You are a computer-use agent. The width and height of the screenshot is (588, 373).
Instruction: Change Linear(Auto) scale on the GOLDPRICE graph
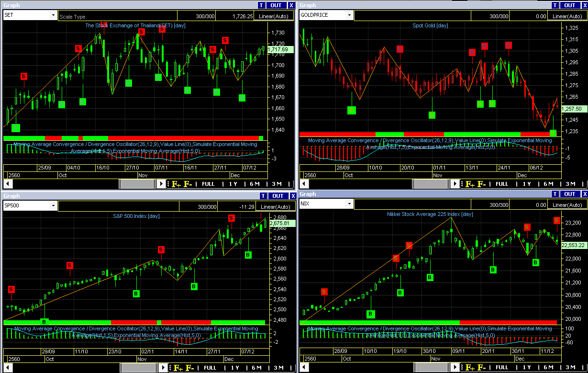click(567, 16)
